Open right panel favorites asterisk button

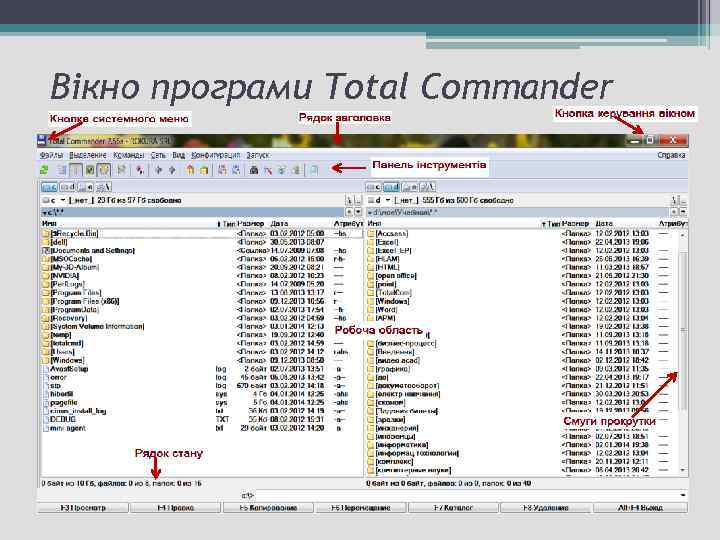pyautogui.click(x=675, y=212)
